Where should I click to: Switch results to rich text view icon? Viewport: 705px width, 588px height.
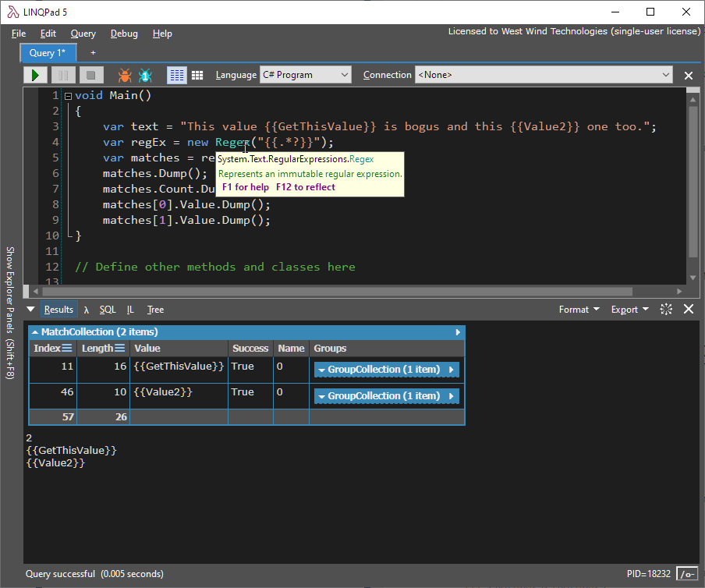tap(177, 75)
